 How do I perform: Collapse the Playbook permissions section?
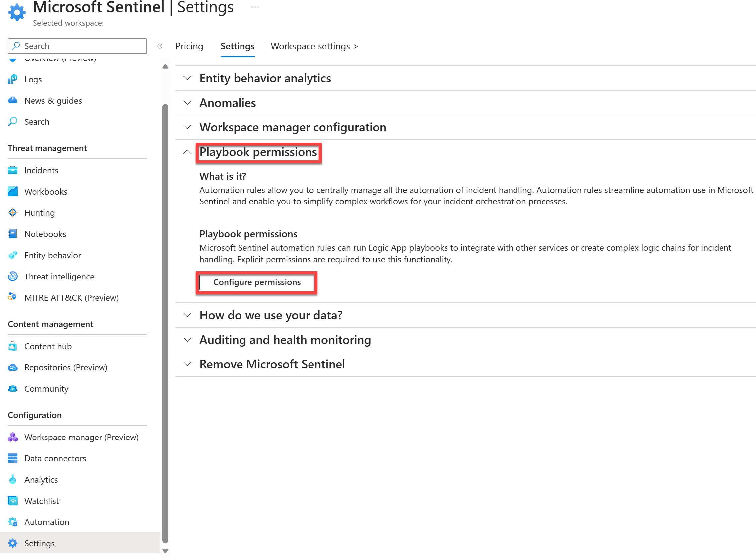click(187, 152)
